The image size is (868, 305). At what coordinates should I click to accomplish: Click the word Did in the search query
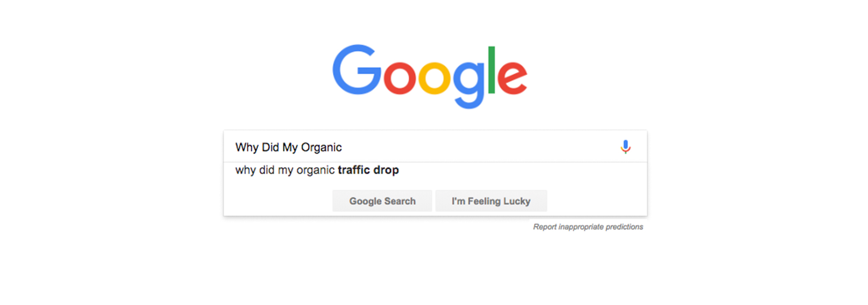pos(270,147)
